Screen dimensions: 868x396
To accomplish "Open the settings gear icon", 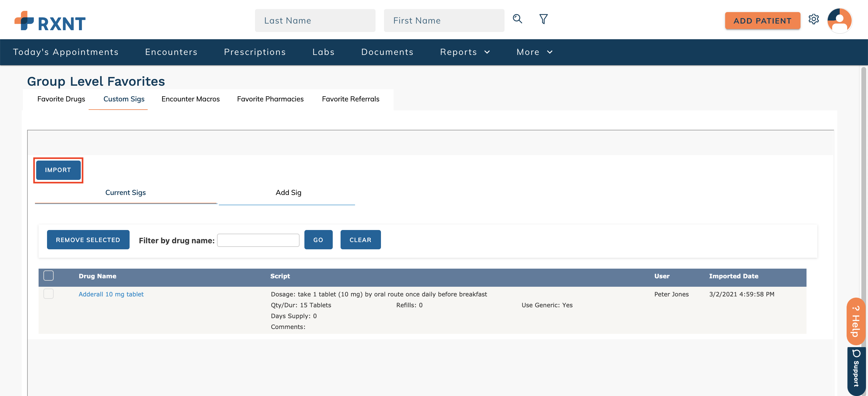I will coord(813,19).
